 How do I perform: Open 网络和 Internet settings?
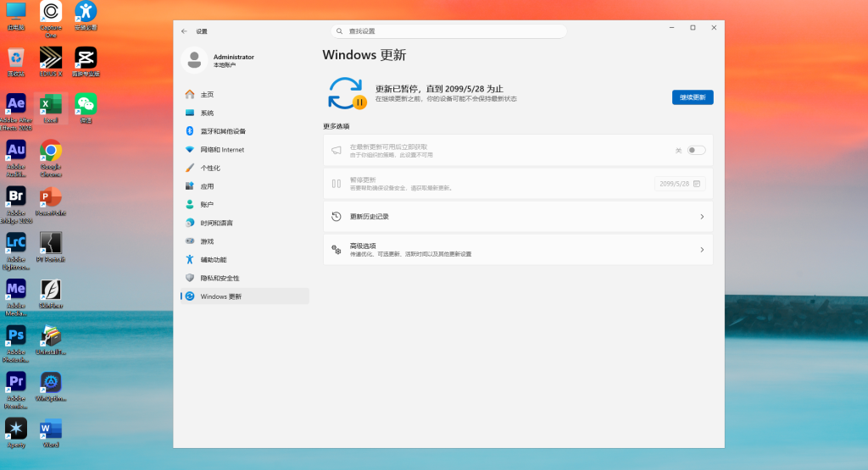[245, 149]
